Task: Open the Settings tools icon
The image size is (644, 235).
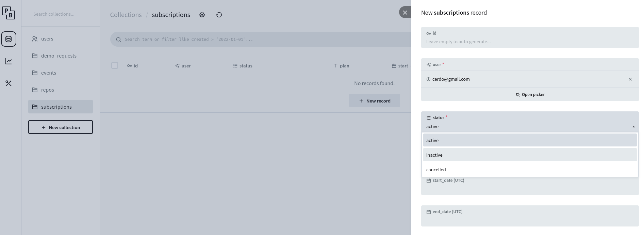Action: click(x=9, y=83)
